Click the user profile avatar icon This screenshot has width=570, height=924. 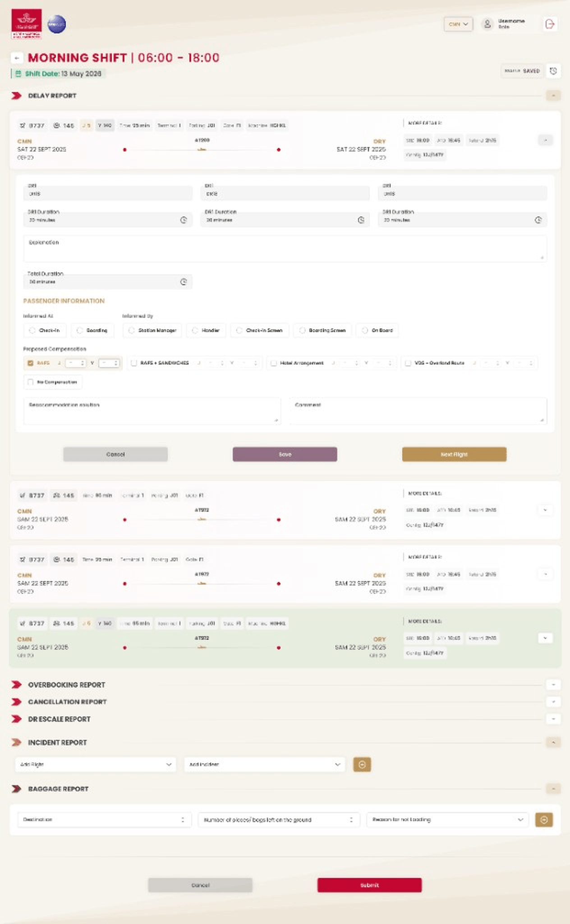487,24
